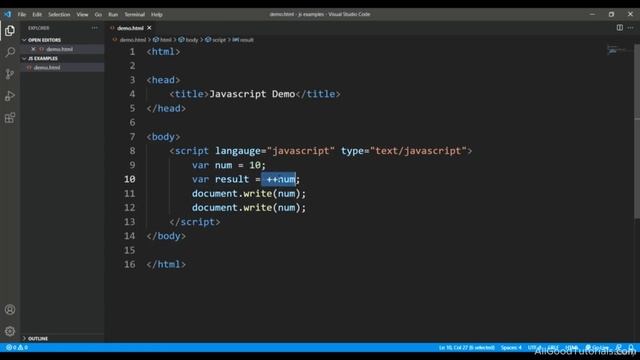This screenshot has width=640, height=360.
Task: Click the notifications bell icon
Action: [631, 348]
